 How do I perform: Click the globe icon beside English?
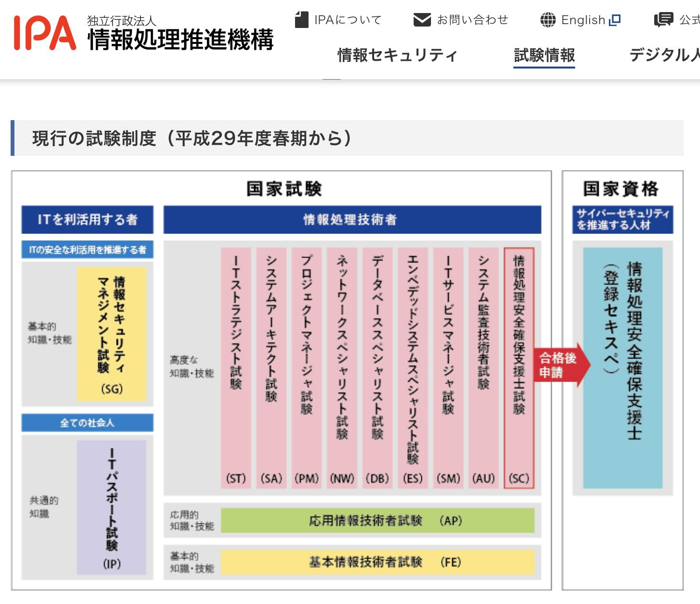point(548,20)
